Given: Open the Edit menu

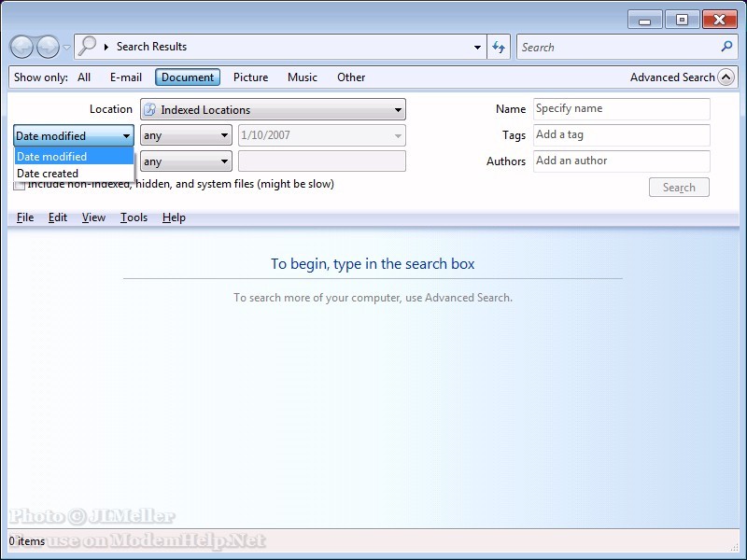Looking at the screenshot, I should 58,217.
